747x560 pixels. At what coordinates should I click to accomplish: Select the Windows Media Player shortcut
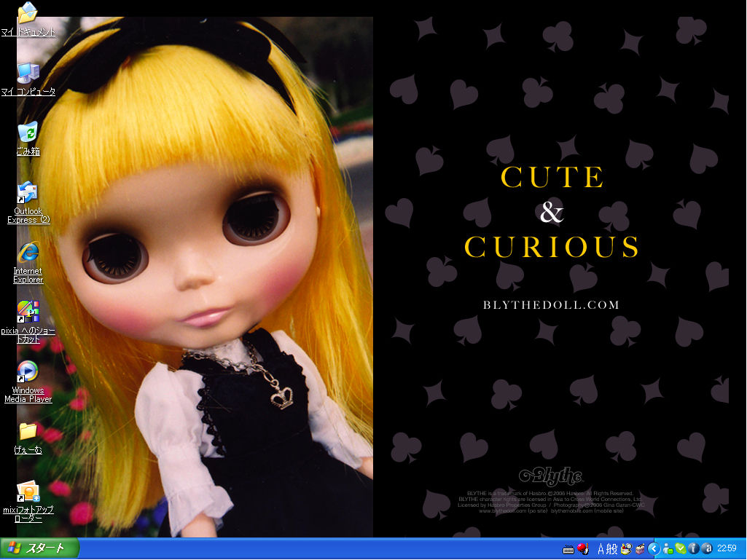coord(28,382)
